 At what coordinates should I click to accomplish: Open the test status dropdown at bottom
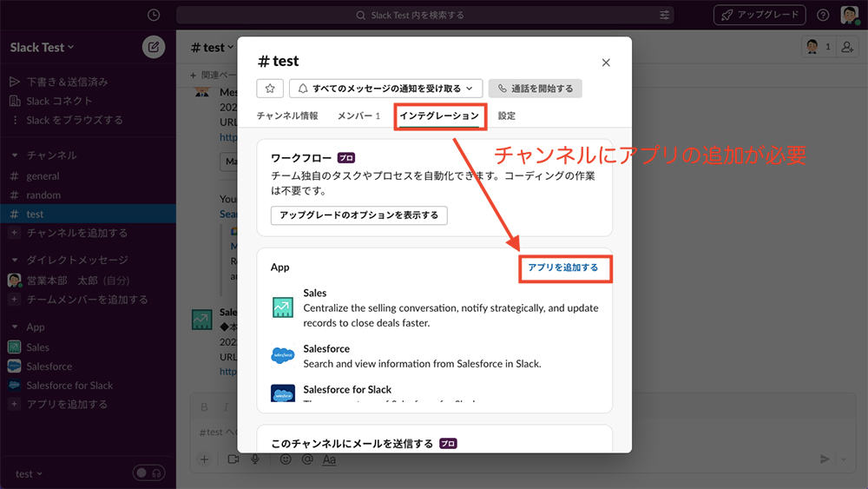[29, 474]
